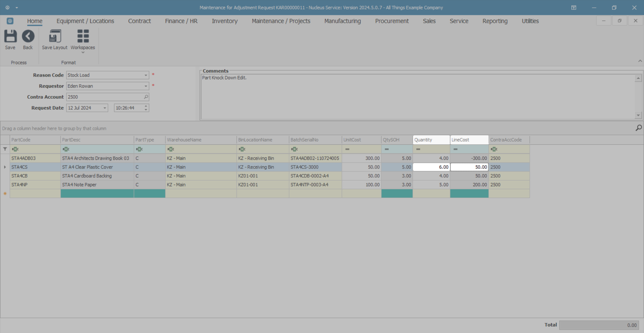Open the Request Date calendar dropdown
644x333 pixels.
[x=105, y=108]
